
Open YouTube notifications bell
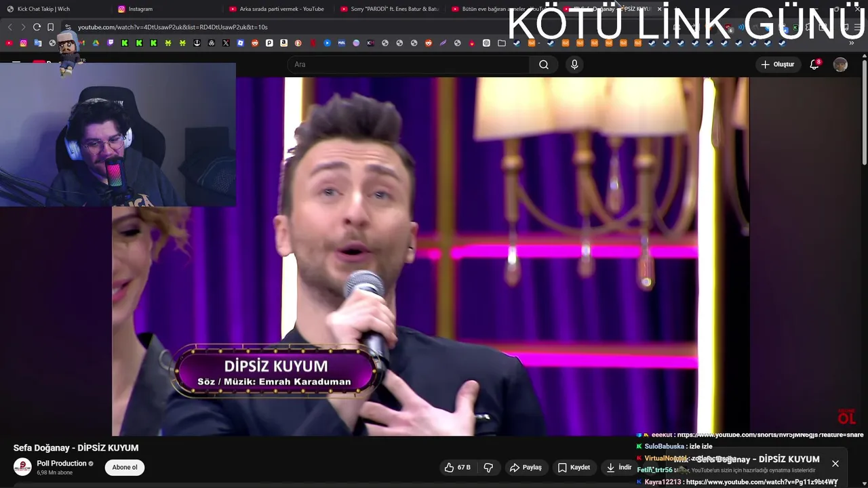coord(814,64)
